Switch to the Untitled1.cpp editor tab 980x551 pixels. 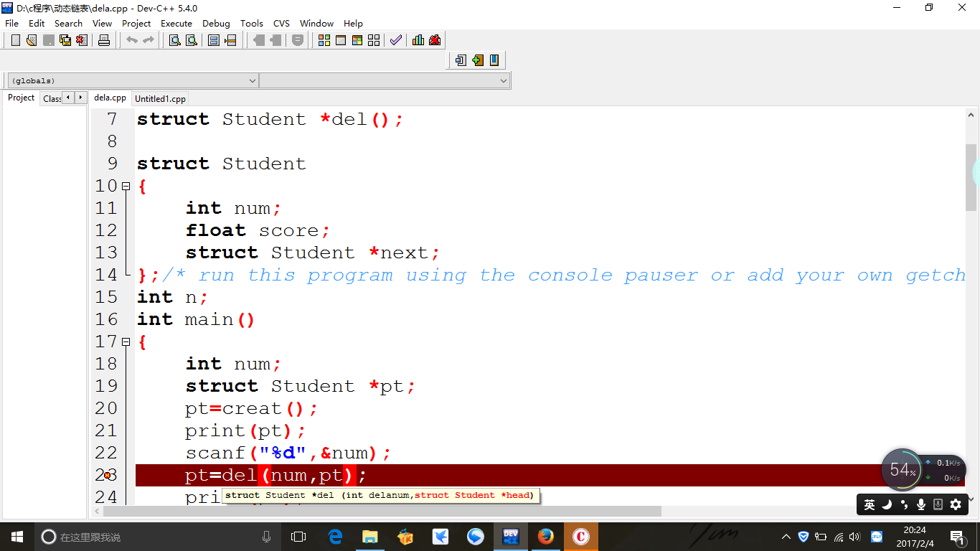(160, 99)
